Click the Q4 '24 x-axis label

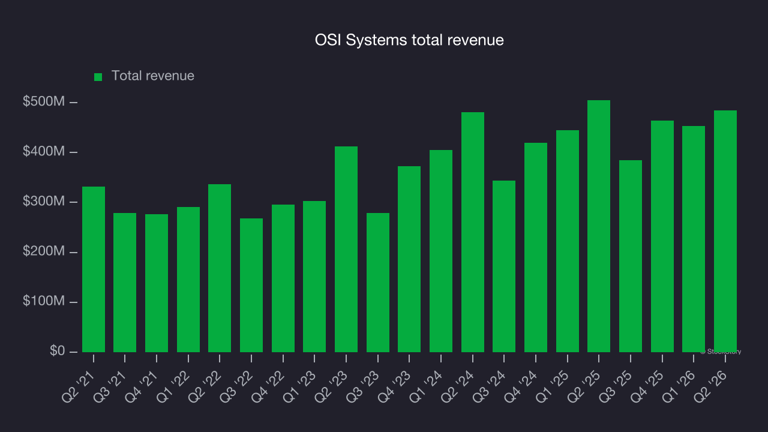click(521, 387)
